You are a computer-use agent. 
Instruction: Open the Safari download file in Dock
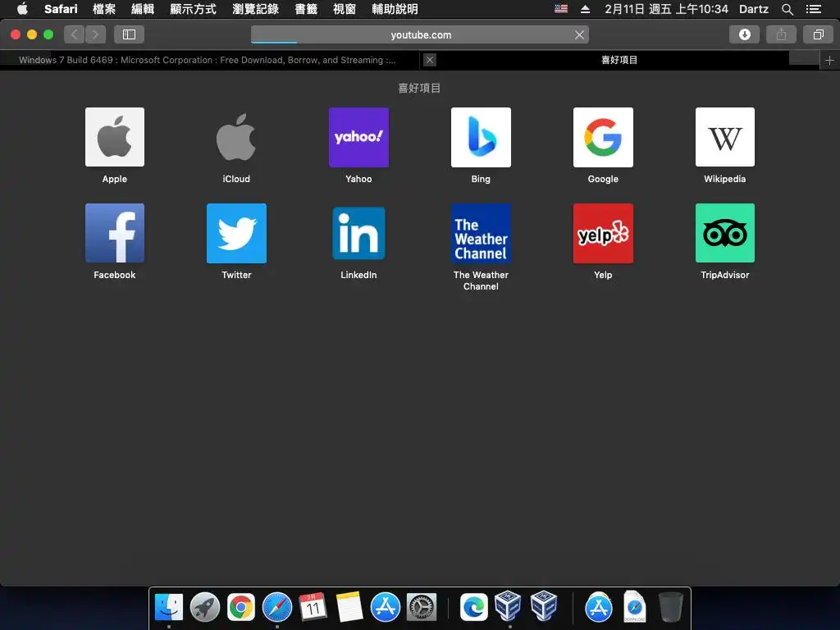635,606
